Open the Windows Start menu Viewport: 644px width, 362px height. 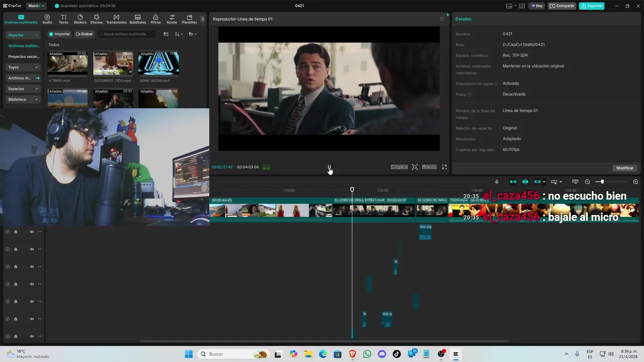click(189, 354)
